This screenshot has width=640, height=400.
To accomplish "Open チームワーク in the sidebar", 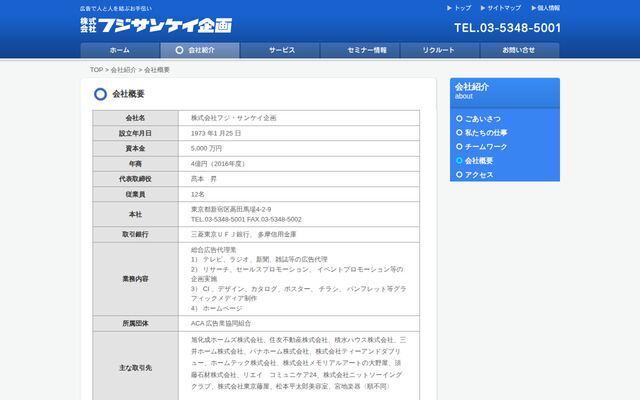I will (486, 147).
